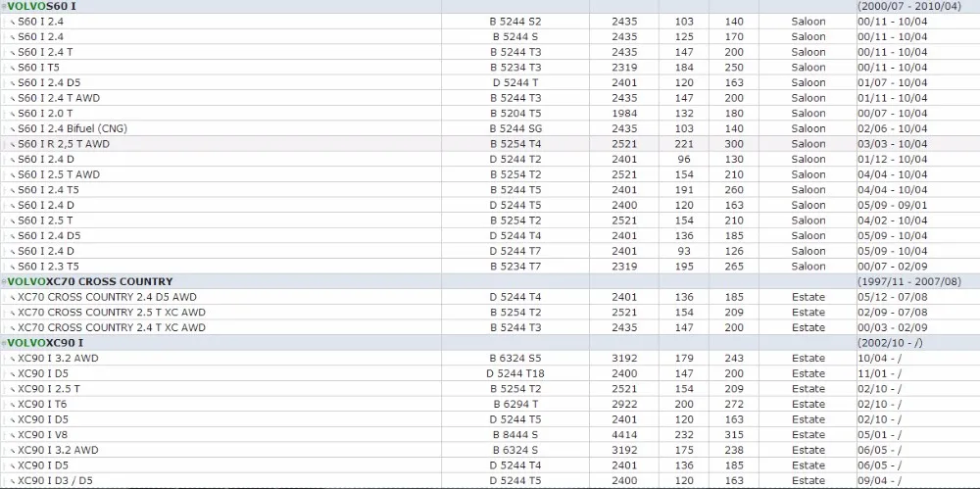Click engine code B 5254 T4
Image resolution: width=980 pixels, height=489 pixels.
pyautogui.click(x=515, y=144)
